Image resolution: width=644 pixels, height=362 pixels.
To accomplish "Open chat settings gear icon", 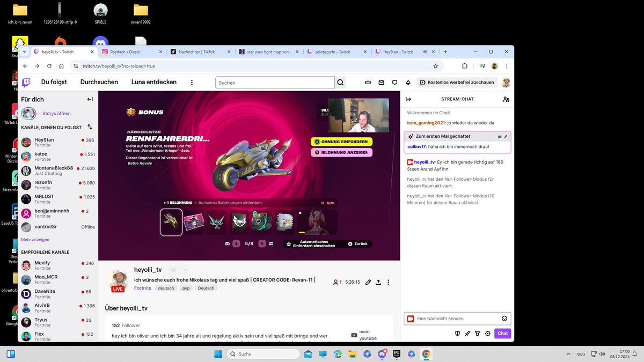I will click(x=488, y=333).
